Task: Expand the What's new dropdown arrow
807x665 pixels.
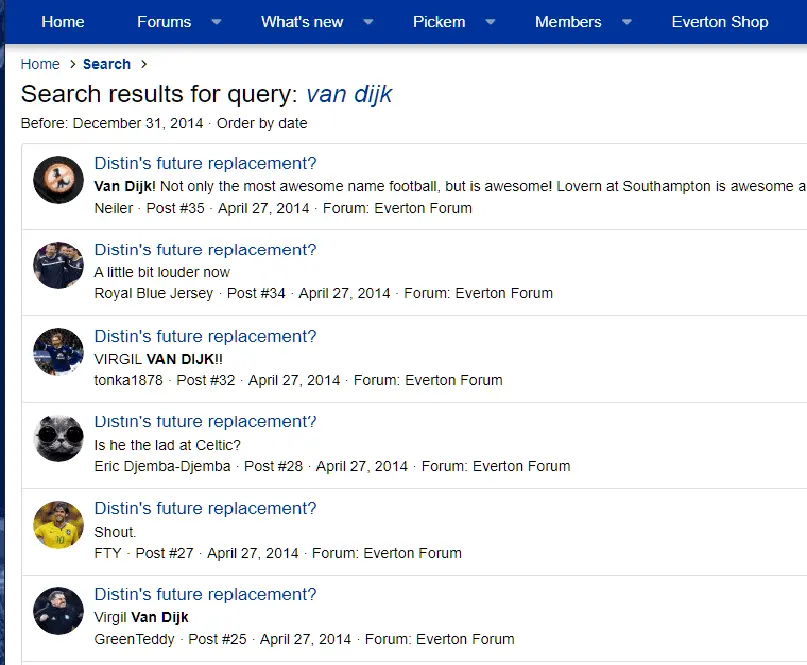Action: coord(368,22)
